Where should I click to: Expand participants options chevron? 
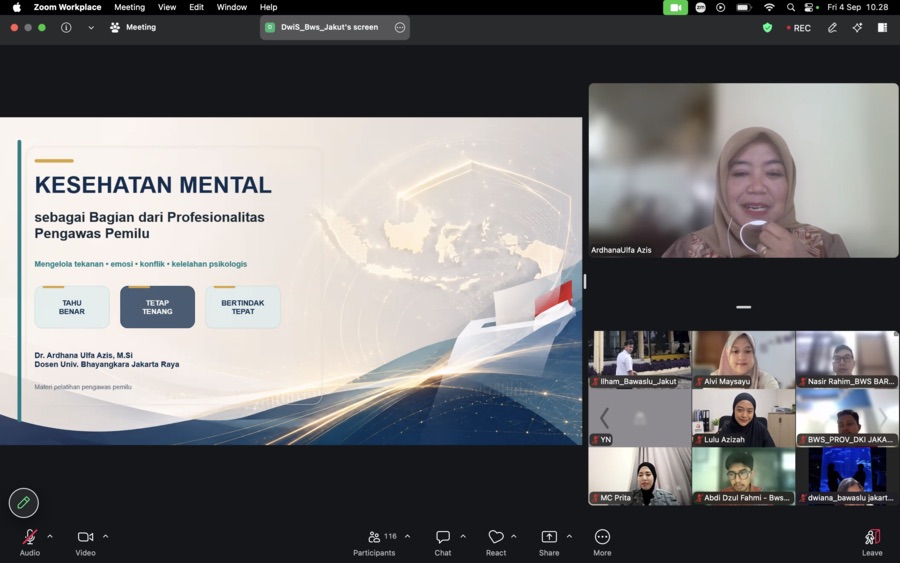click(408, 537)
